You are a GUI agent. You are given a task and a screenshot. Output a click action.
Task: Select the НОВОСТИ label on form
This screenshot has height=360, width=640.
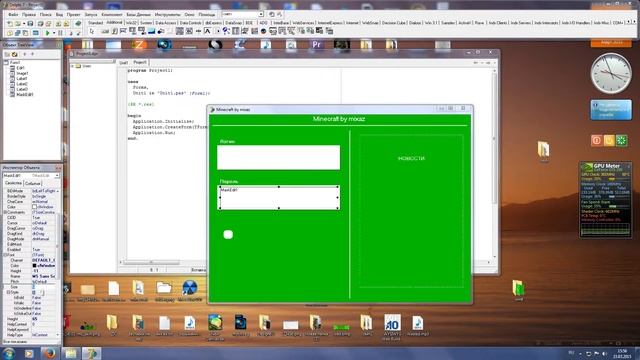(411, 158)
